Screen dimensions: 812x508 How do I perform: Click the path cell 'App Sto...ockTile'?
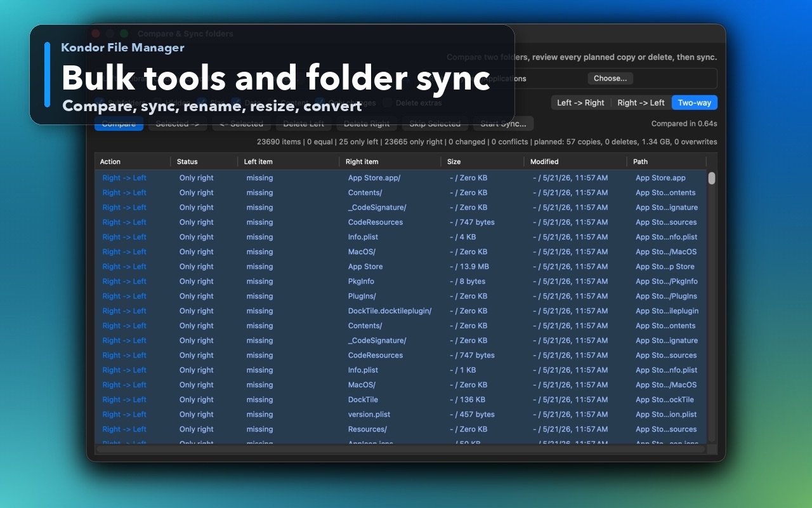tap(665, 399)
